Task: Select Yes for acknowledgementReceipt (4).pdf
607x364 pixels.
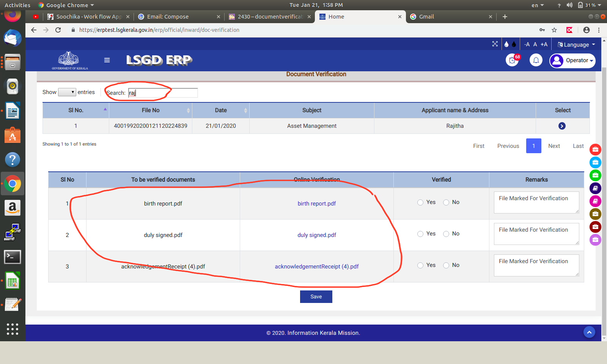Action: [420, 265]
